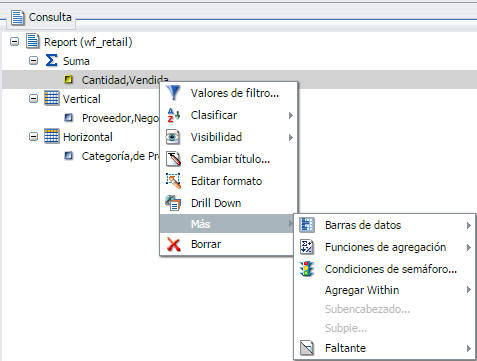Click the Horizontal table icon

click(x=52, y=136)
